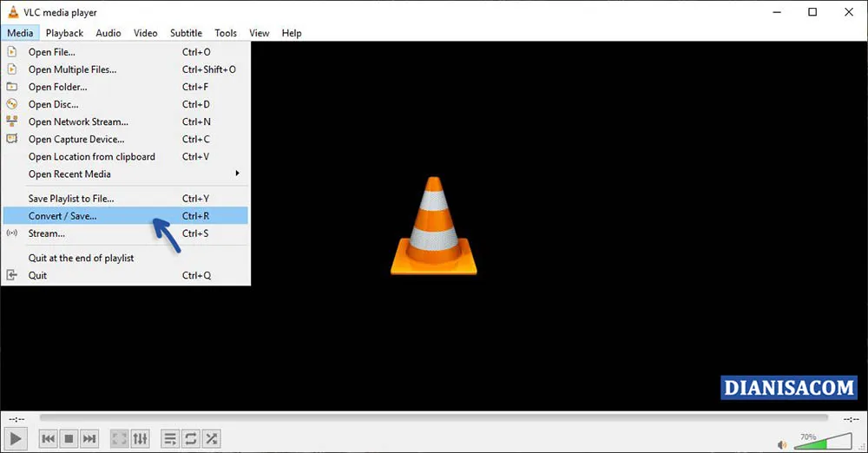Open the Help menu
868x453 pixels.
point(292,33)
